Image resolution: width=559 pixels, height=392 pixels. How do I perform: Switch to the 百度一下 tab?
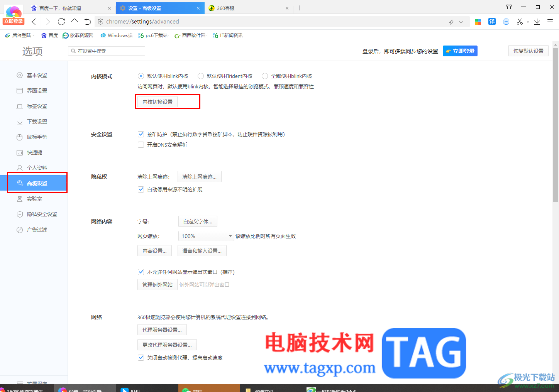71,8
